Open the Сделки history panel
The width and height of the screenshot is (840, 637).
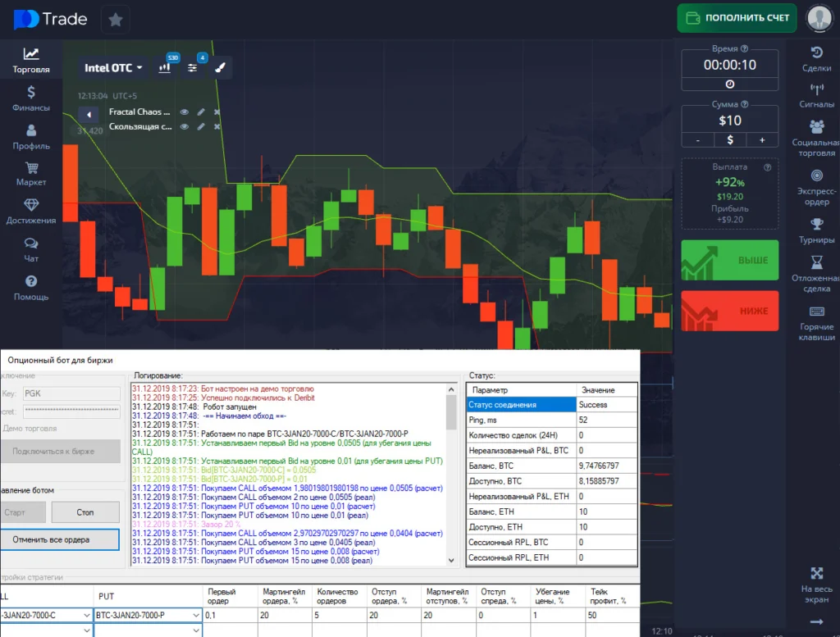click(x=816, y=59)
